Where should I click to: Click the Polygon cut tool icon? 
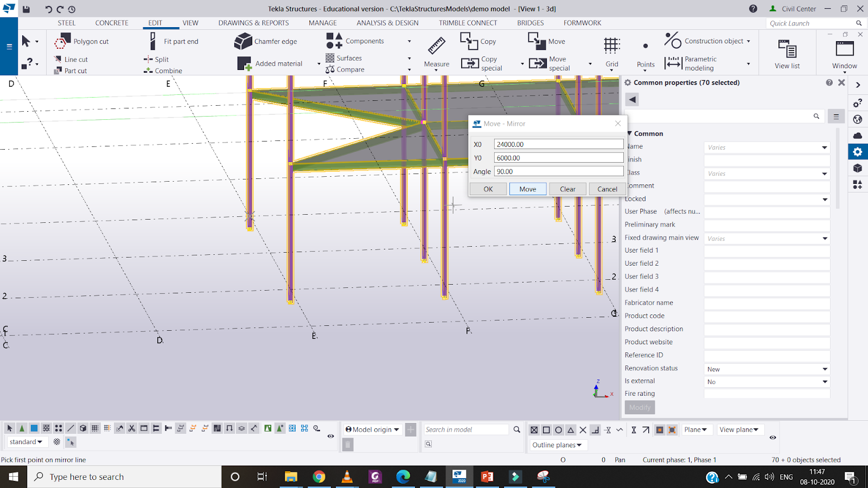62,41
